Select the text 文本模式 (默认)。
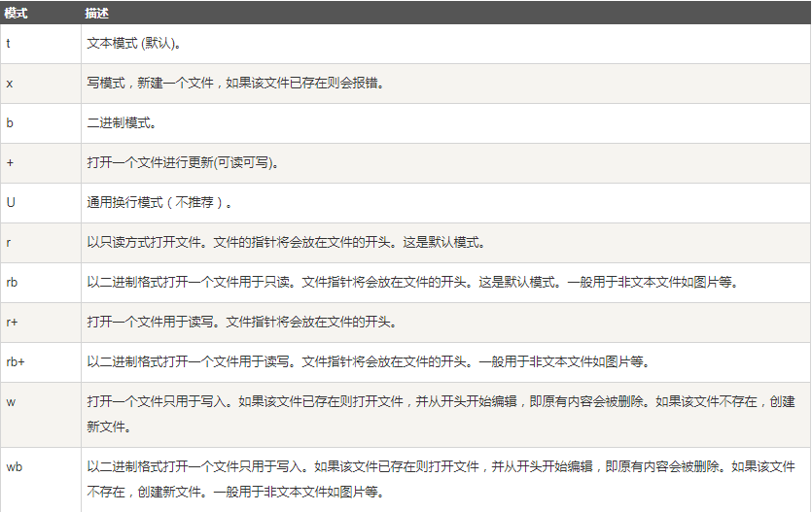The width and height of the screenshot is (812, 512). point(134,44)
